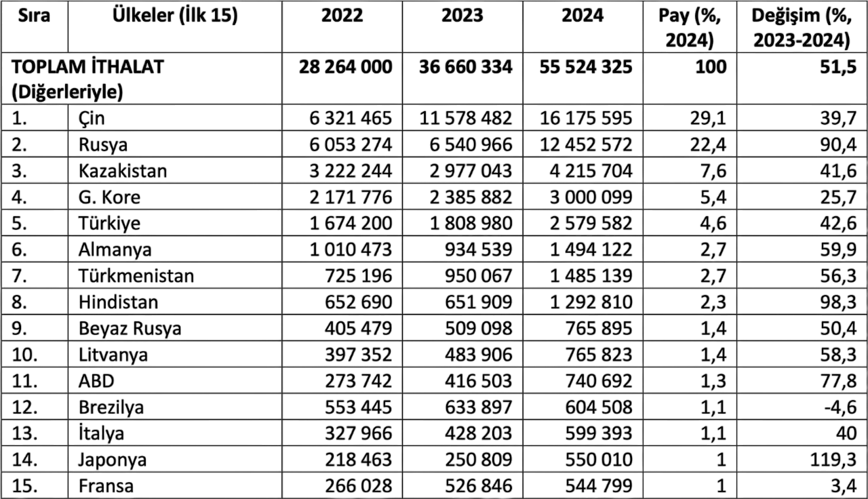Screen dimensions: 868x499
Task: Select Rusya's 2024 value 12 452 572
Action: 586,145
